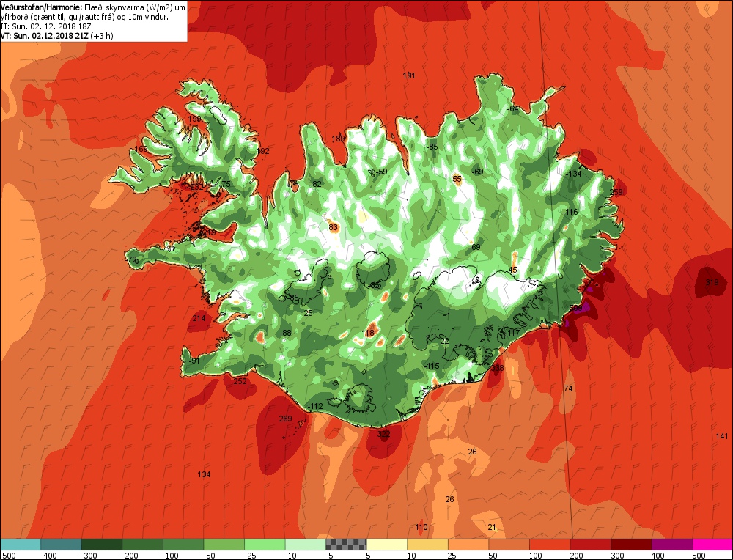Click the 'Veðurstofan/Harmonie' title text
The width and height of the screenshot is (733, 560).
[42, 7]
